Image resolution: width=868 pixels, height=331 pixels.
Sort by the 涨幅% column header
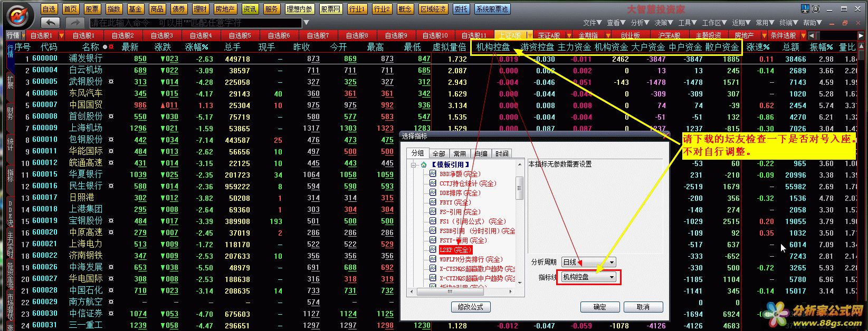pos(197,47)
